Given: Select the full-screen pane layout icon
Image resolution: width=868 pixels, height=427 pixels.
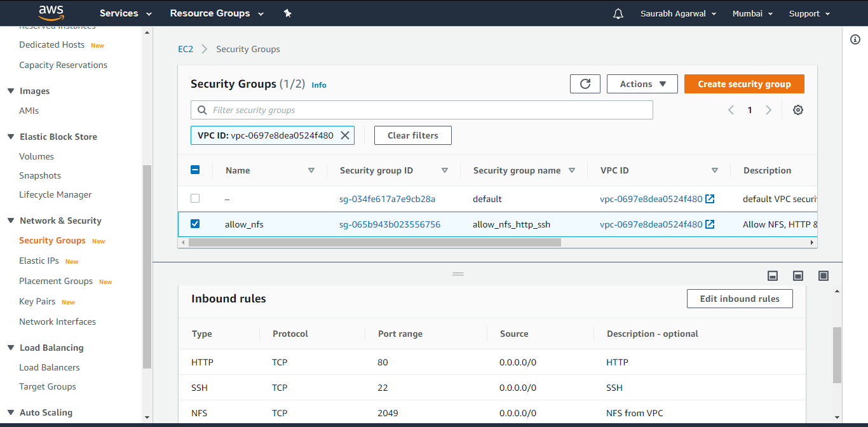Looking at the screenshot, I should [824, 275].
